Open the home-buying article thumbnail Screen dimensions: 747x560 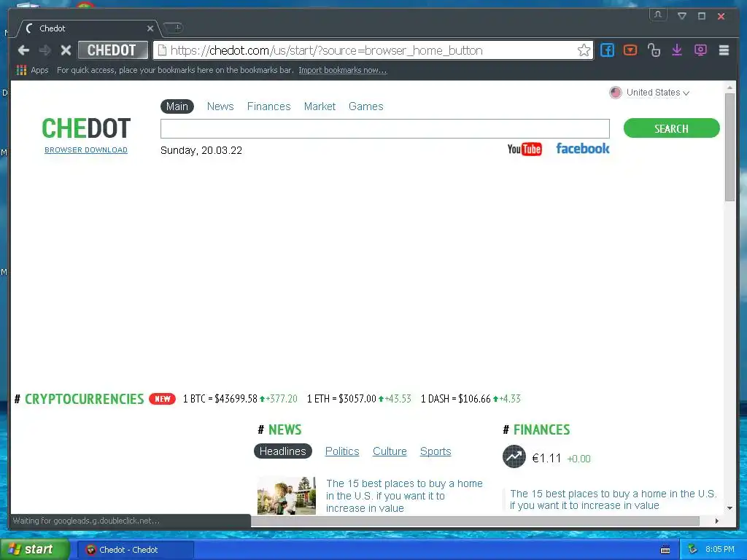pyautogui.click(x=286, y=496)
